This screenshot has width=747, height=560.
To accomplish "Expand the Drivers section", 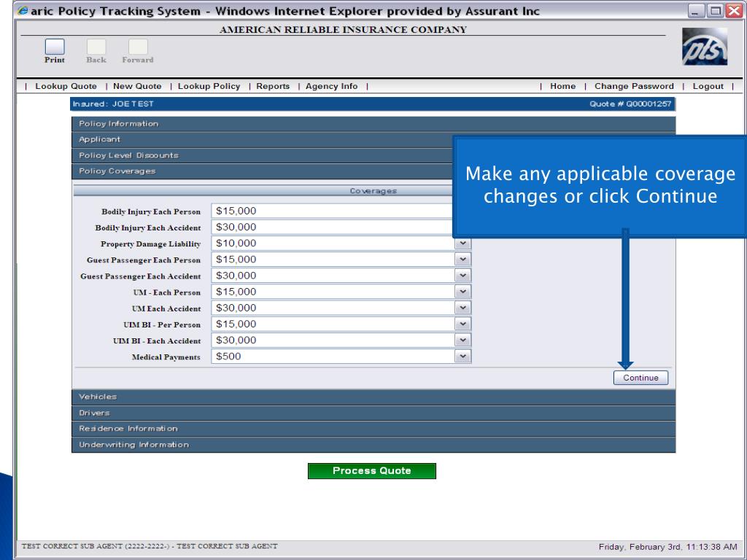I will 373,413.
